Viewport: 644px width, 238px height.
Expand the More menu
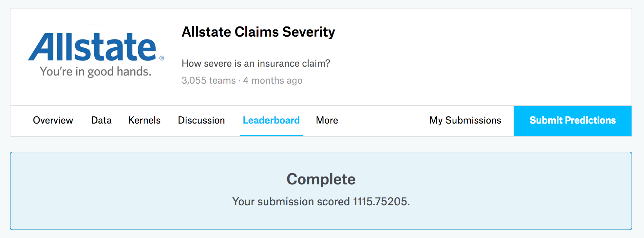(327, 120)
